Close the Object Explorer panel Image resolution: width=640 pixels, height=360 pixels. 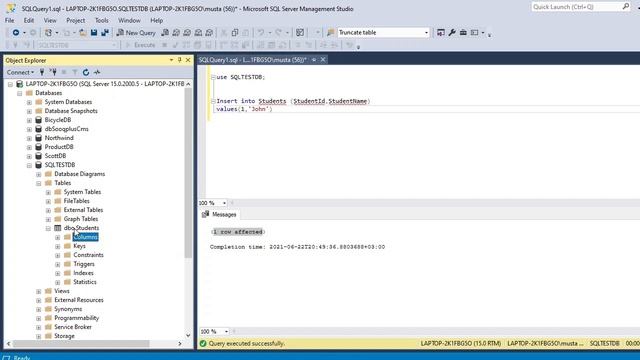[188, 60]
